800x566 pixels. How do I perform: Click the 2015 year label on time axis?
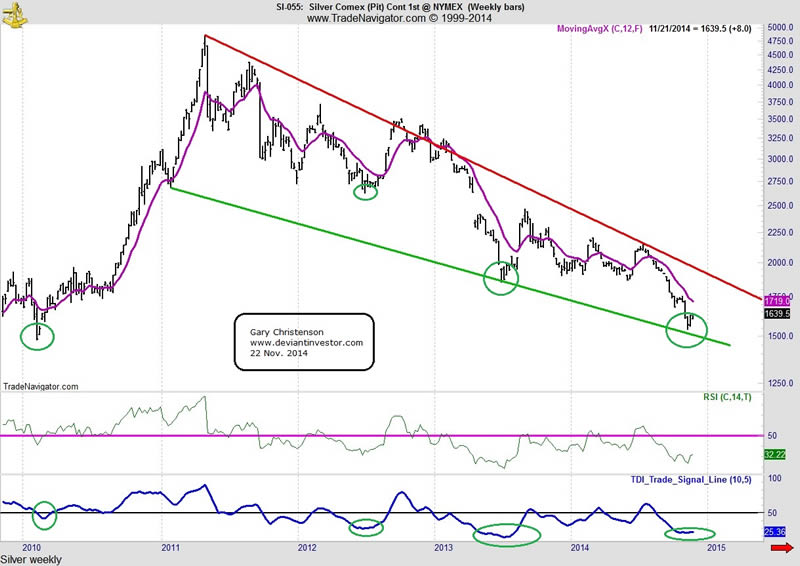click(x=716, y=548)
